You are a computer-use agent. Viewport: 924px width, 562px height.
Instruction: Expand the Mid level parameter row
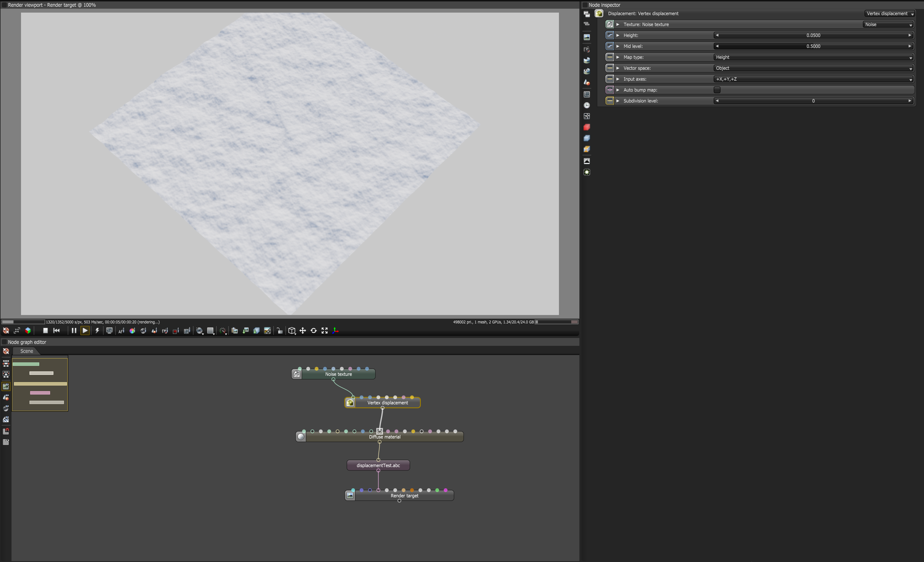pos(618,46)
